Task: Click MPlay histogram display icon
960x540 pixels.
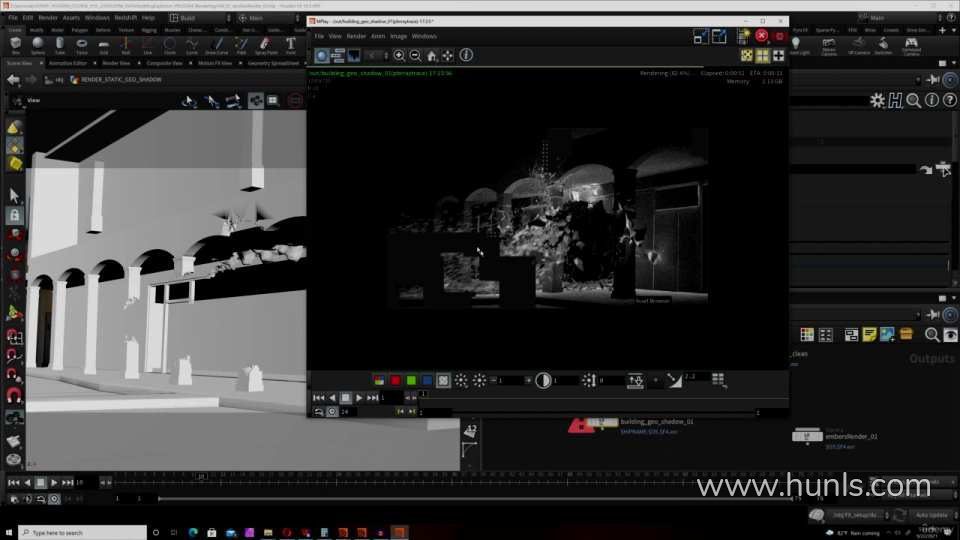Action: pos(354,56)
